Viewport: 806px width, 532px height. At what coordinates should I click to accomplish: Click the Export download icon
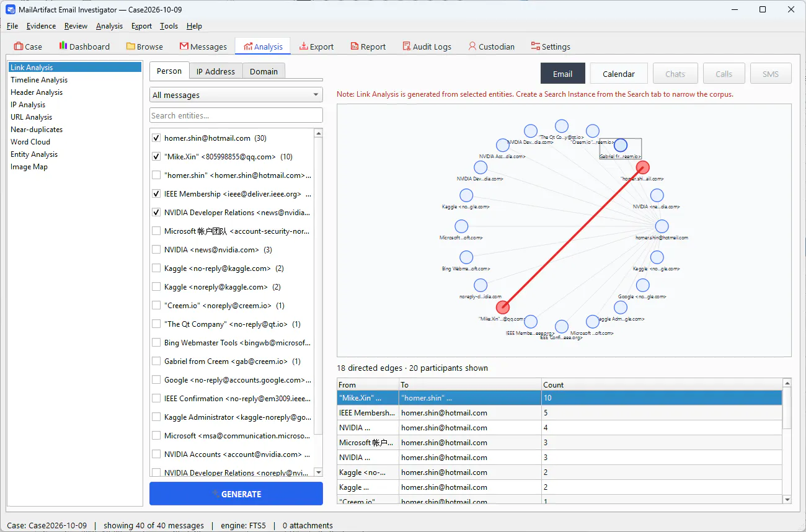click(x=304, y=47)
